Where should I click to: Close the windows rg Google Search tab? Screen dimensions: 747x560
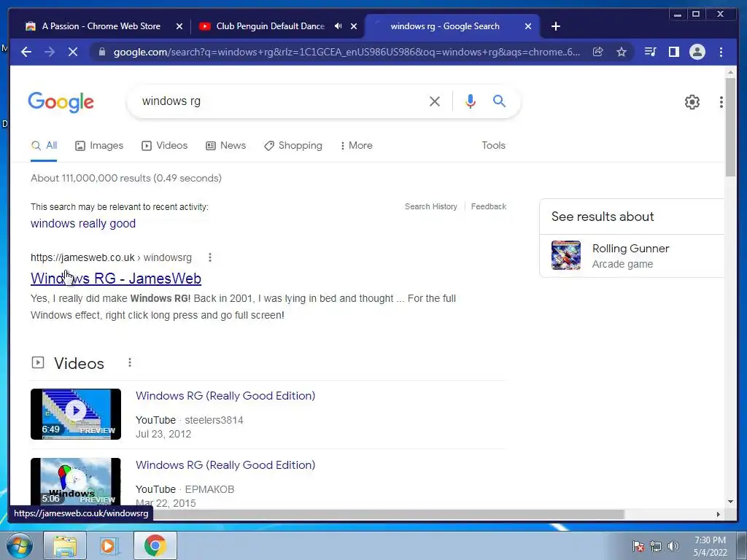(528, 26)
